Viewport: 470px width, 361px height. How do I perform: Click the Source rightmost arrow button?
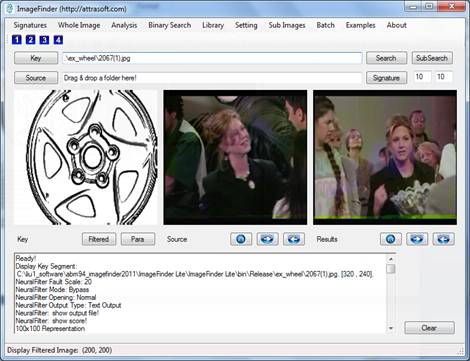click(294, 239)
